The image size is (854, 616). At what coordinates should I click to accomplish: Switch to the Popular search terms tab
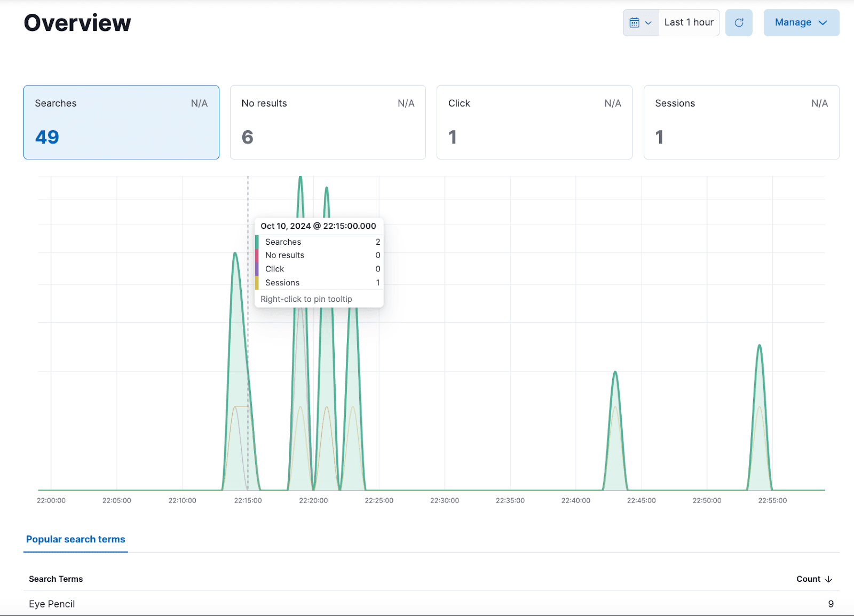tap(75, 539)
